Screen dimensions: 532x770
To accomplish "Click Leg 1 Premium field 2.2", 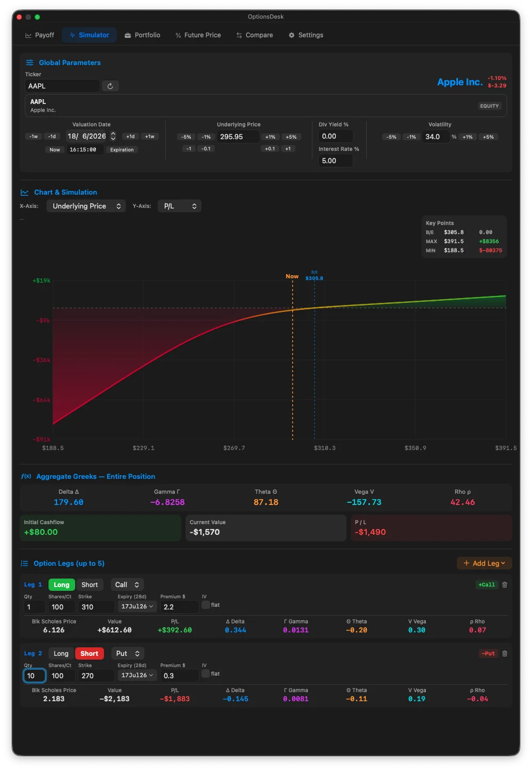I will tap(180, 607).
